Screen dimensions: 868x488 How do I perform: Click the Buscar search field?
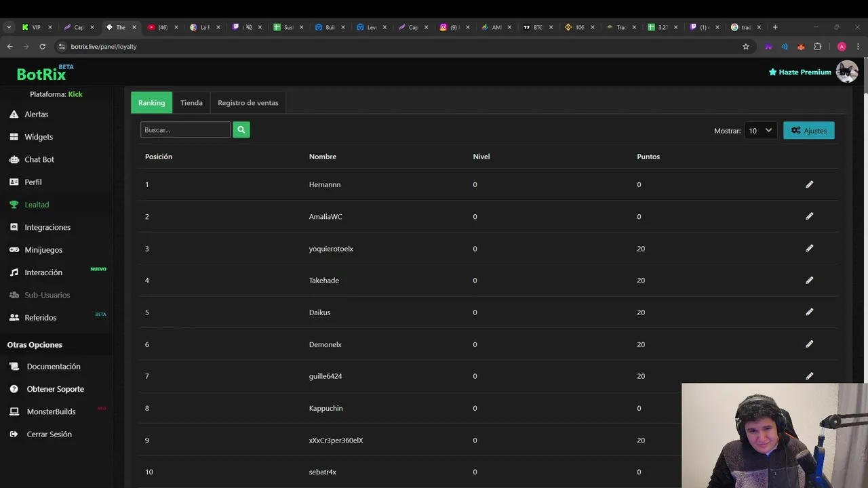tap(185, 129)
